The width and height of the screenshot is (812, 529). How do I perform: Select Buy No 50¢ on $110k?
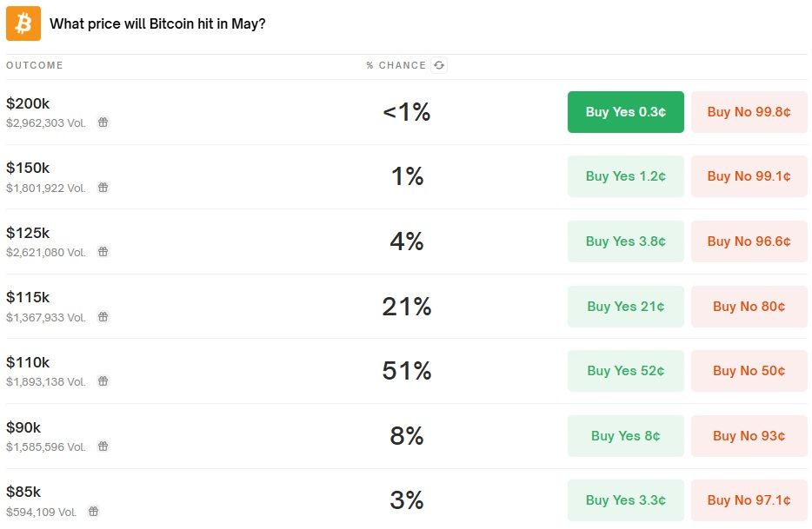click(749, 371)
